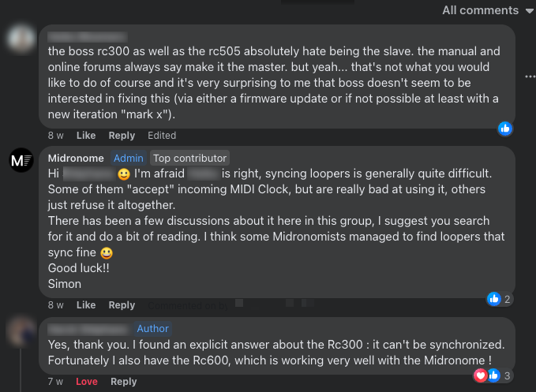Image resolution: width=536 pixels, height=392 pixels.
Task: Click the blurred author avatar at bottom
Action: point(21,331)
